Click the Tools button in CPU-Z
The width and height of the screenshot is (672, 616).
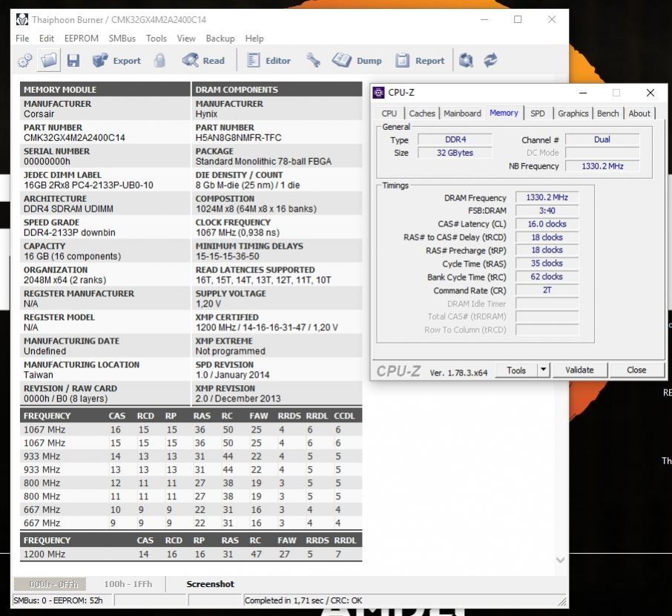(516, 370)
